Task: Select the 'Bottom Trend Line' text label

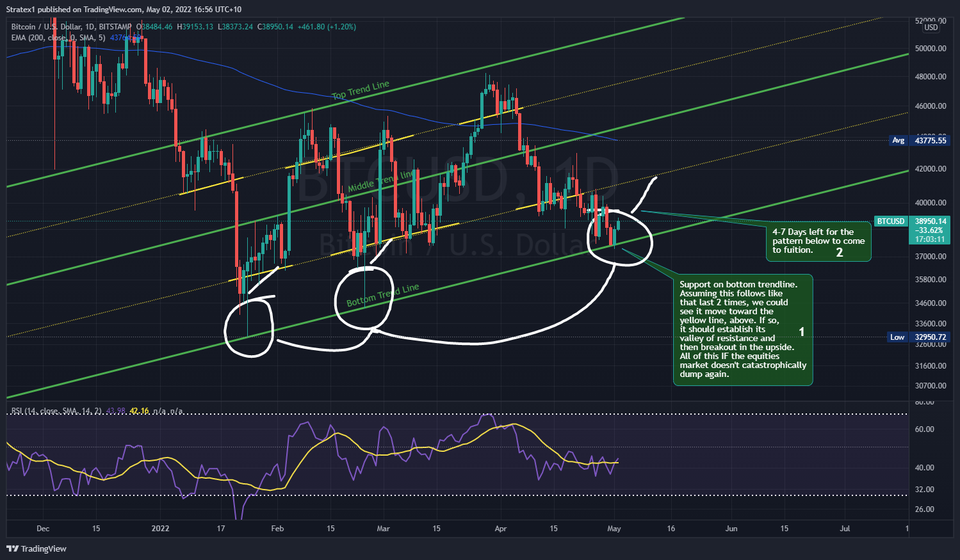Action: (x=382, y=295)
